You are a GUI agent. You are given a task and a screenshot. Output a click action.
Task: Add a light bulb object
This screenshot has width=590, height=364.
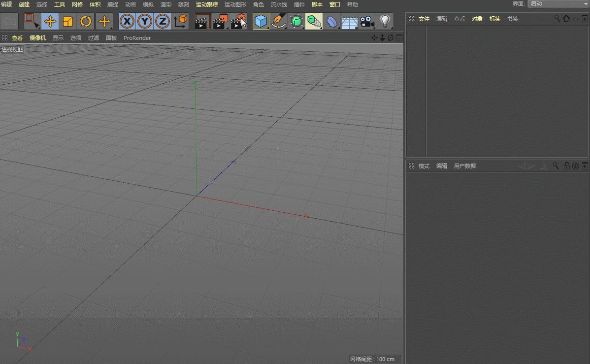(385, 22)
